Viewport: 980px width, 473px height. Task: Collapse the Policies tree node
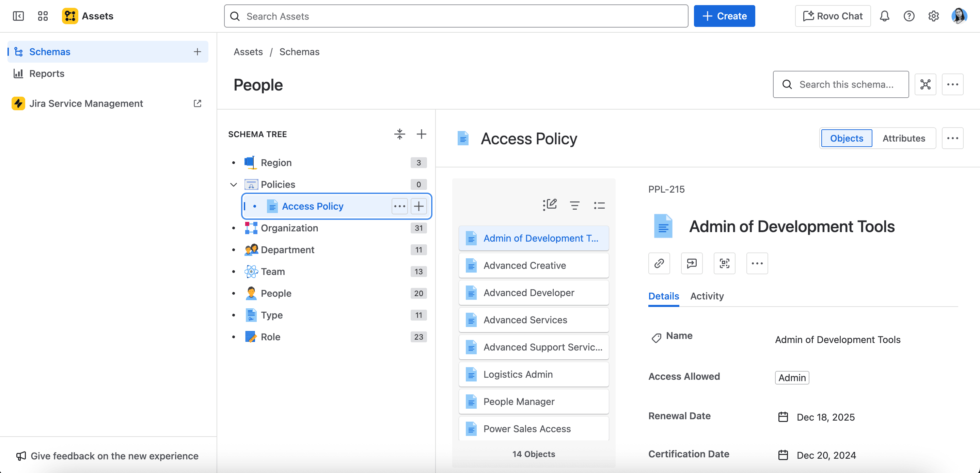[x=234, y=185]
